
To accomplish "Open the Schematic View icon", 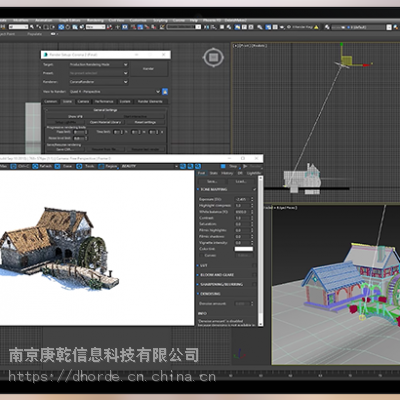I will coord(251,27).
